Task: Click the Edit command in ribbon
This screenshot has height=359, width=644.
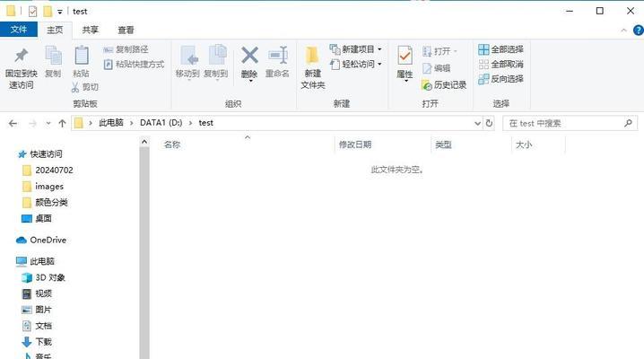Action: click(436, 68)
